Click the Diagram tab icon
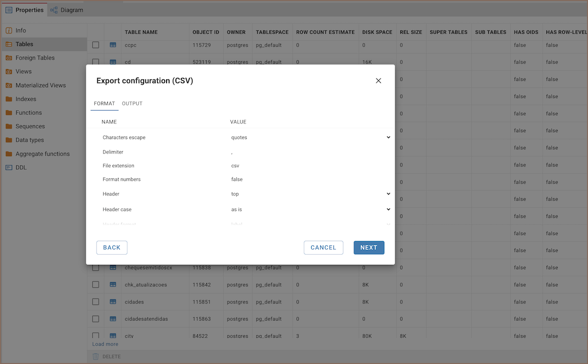 click(x=54, y=10)
